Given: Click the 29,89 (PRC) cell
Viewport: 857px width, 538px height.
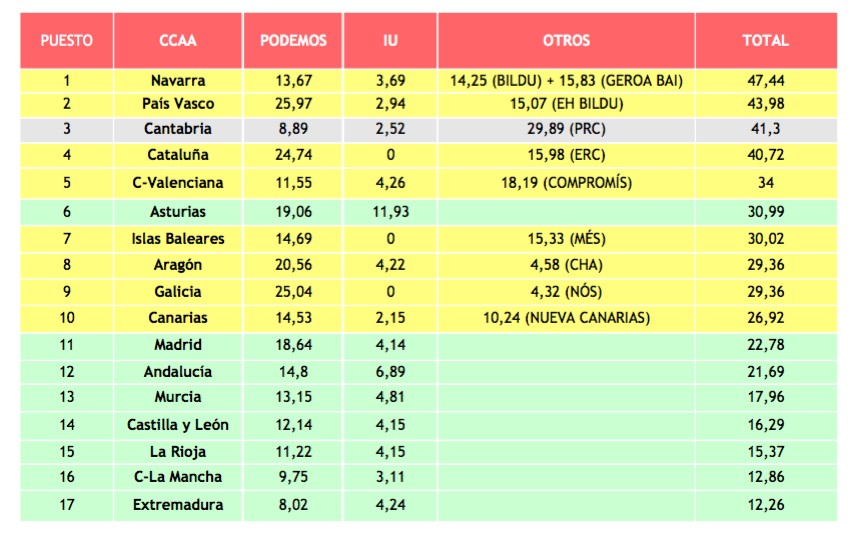Looking at the screenshot, I should point(566,129).
